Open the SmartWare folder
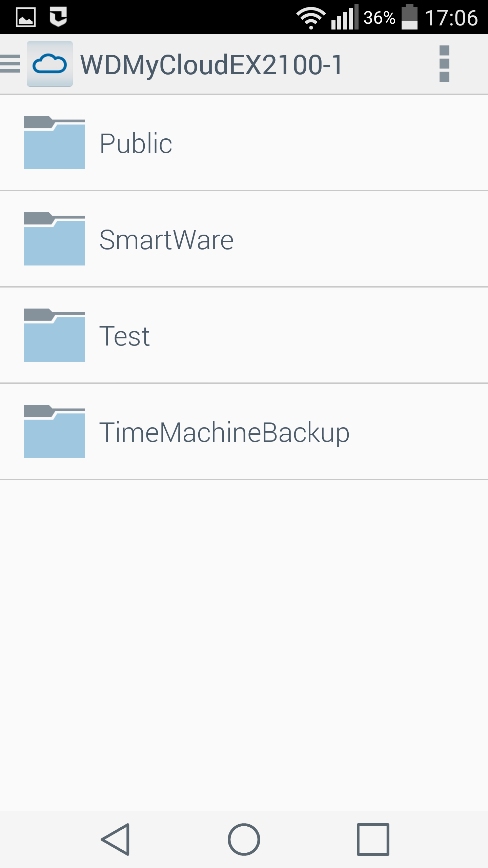Viewport: 488px width, 868px height. tap(244, 239)
